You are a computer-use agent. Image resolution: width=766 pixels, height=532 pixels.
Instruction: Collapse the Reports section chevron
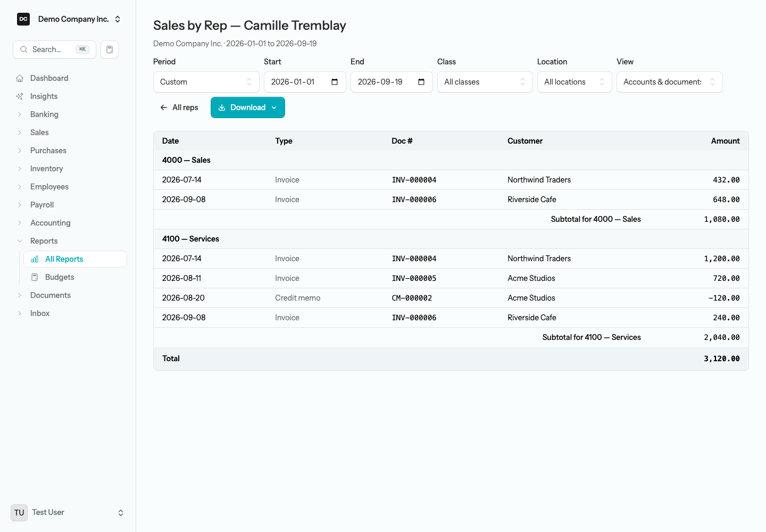(x=20, y=241)
